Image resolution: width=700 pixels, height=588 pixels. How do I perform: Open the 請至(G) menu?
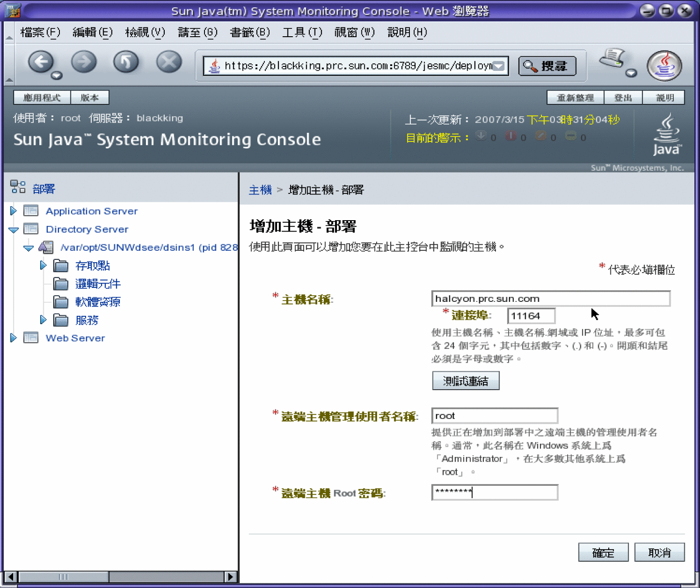[x=198, y=32]
